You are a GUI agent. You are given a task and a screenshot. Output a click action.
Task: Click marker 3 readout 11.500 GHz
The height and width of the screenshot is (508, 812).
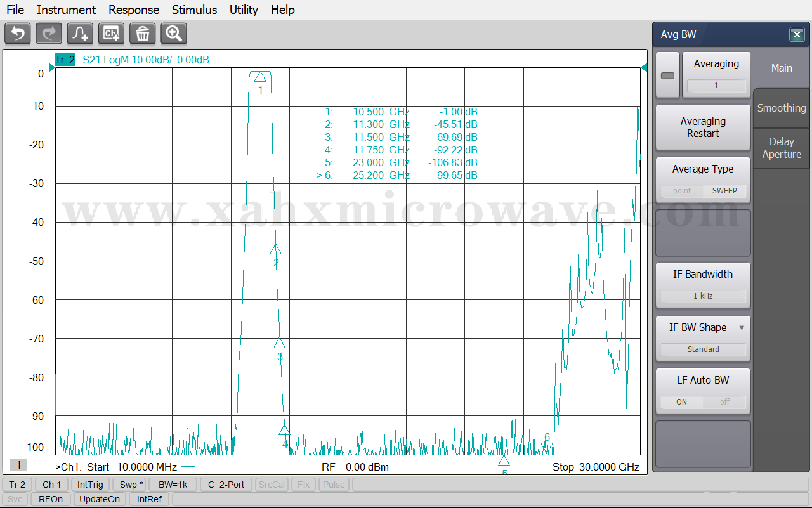coord(381,137)
